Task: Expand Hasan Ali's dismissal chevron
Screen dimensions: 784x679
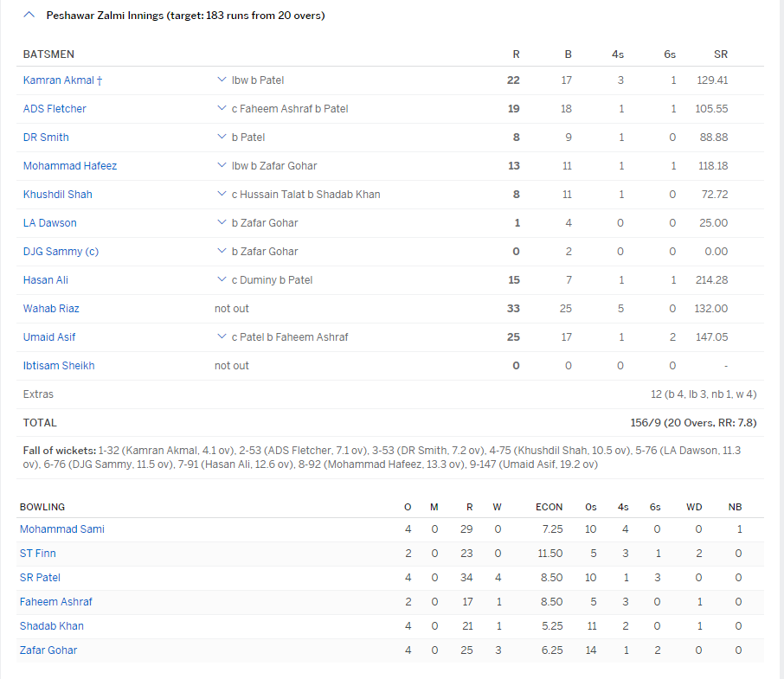Action: [x=222, y=280]
